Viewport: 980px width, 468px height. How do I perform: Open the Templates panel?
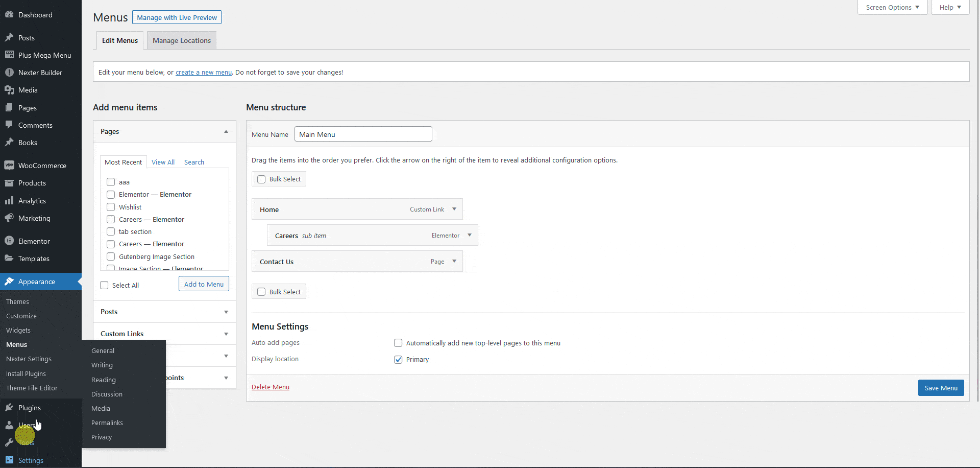click(33, 259)
